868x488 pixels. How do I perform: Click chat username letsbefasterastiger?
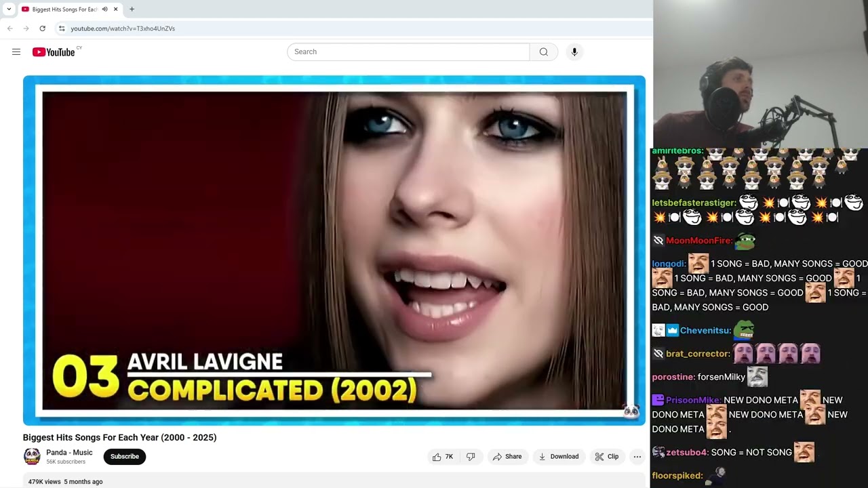click(694, 203)
